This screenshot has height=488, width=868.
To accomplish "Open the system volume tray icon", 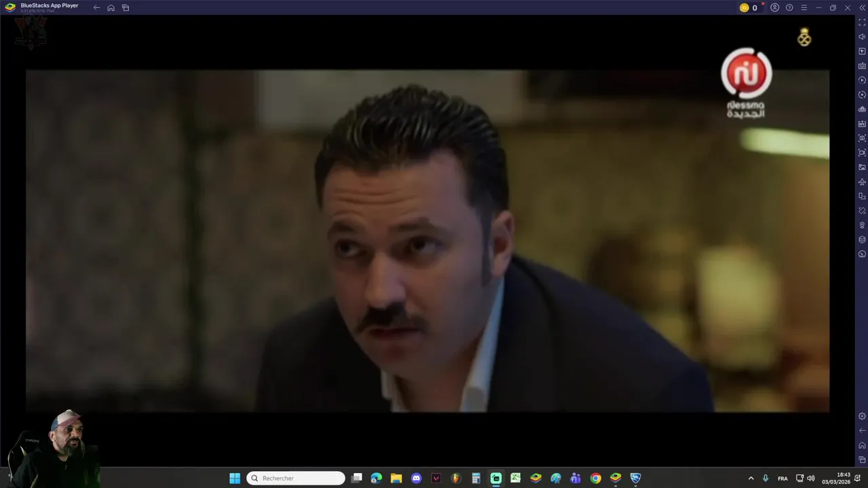I will click(810, 479).
